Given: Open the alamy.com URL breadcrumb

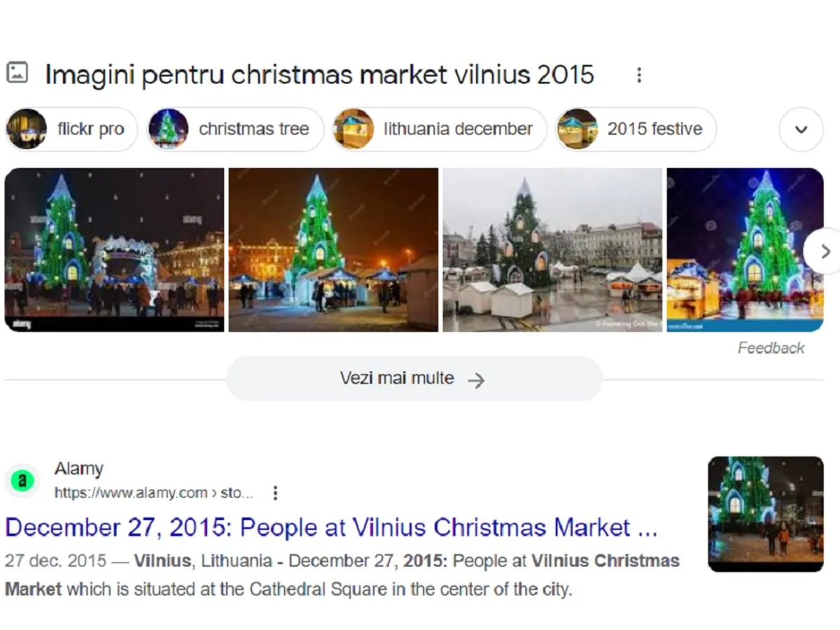Looking at the screenshot, I should (x=153, y=493).
